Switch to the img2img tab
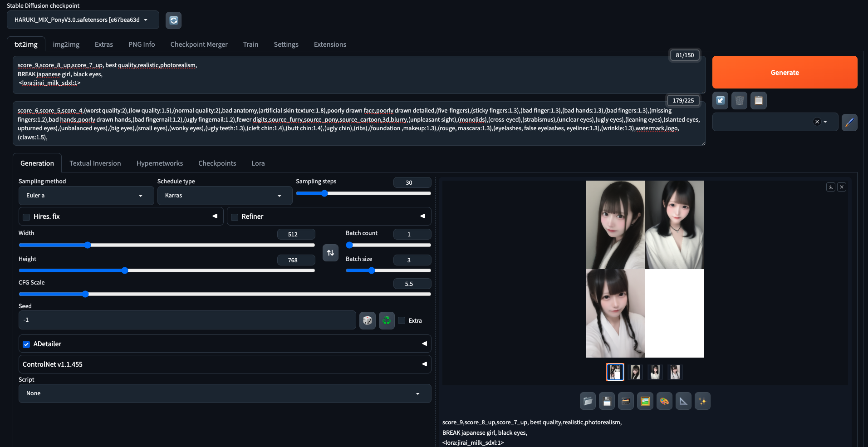868x447 pixels. [x=66, y=44]
